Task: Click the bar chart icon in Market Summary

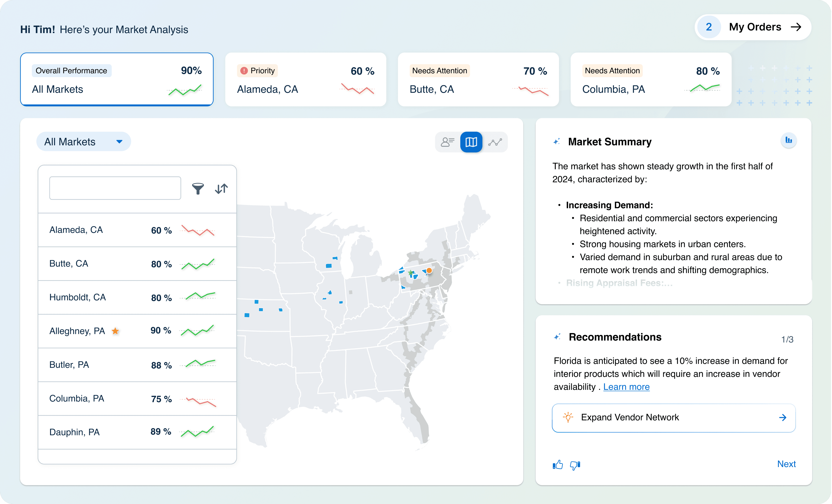Action: 789,140
